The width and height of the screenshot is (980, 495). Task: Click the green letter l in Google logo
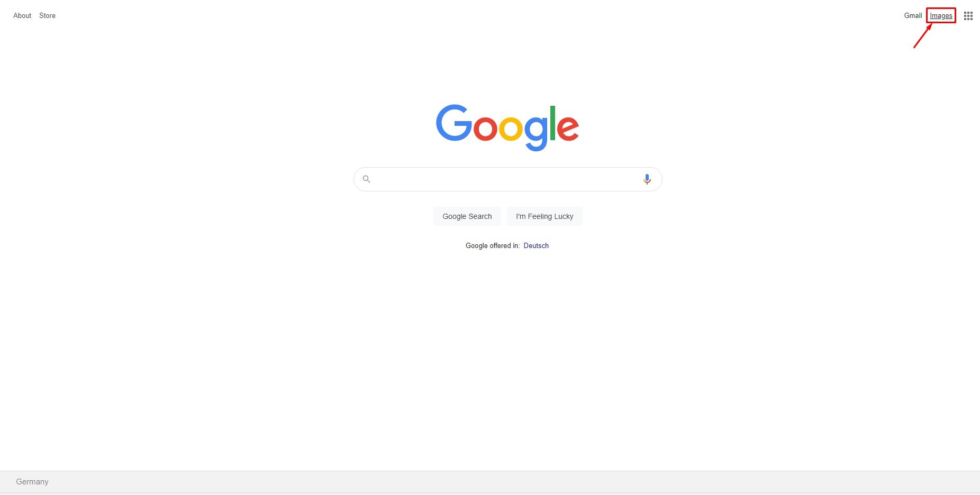[x=553, y=123]
